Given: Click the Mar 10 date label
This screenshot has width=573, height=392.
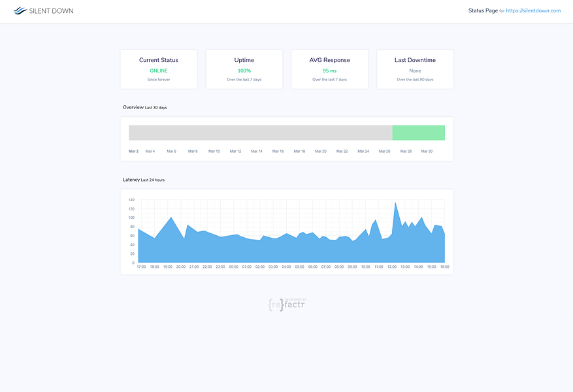Looking at the screenshot, I should tap(214, 152).
